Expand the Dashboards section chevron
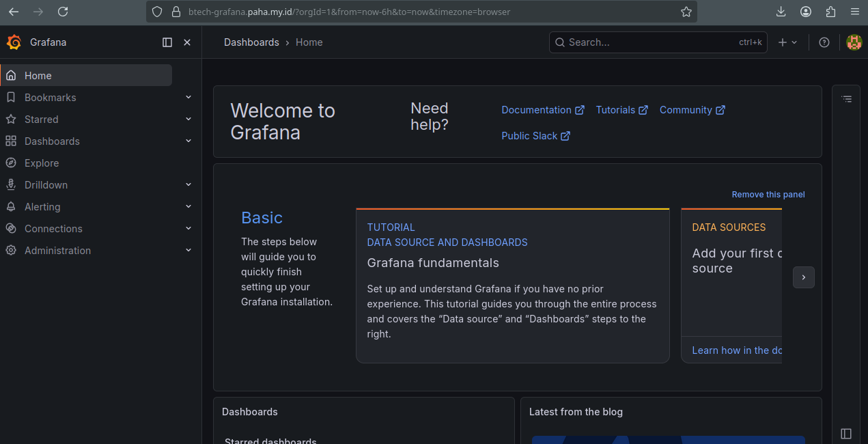This screenshot has height=444, width=868. click(x=188, y=141)
